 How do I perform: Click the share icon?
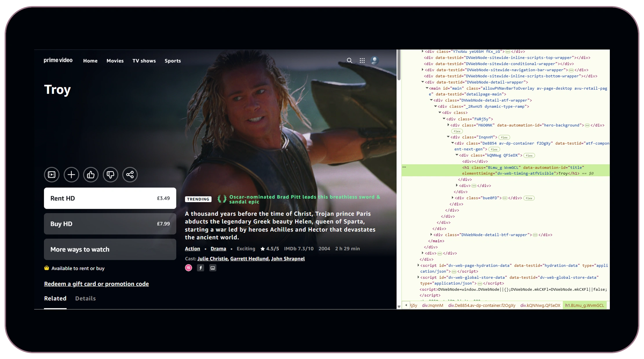(130, 175)
